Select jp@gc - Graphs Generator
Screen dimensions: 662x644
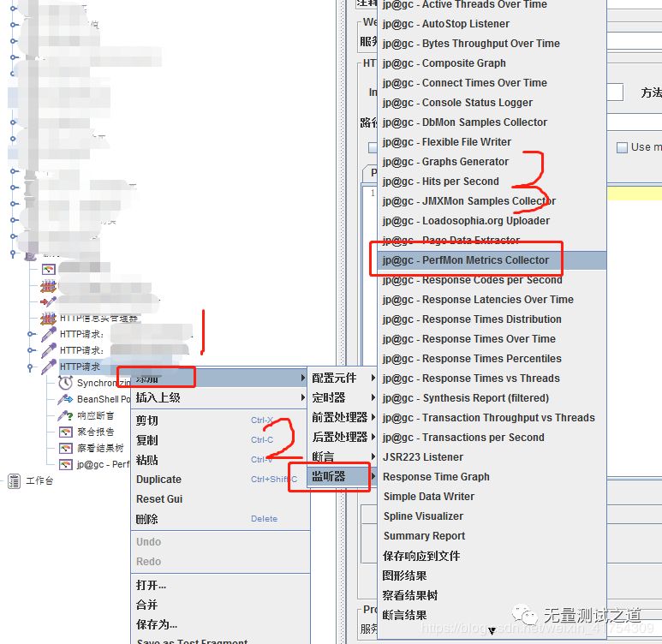pyautogui.click(x=492, y=161)
